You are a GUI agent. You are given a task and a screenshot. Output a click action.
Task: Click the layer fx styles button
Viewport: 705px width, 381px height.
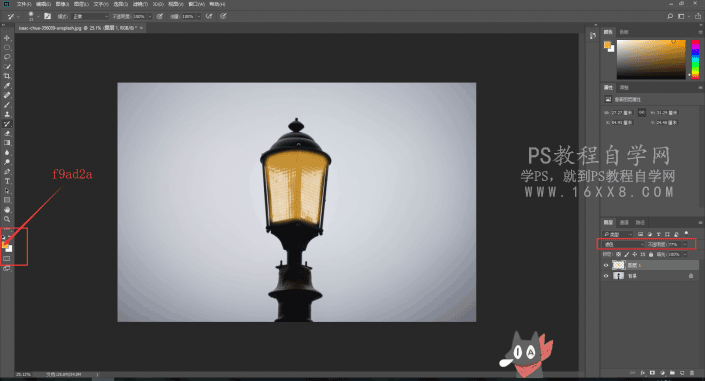[643, 373]
